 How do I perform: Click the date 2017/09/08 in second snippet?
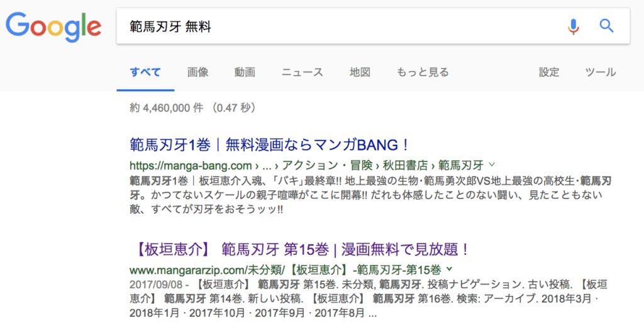pos(157,285)
